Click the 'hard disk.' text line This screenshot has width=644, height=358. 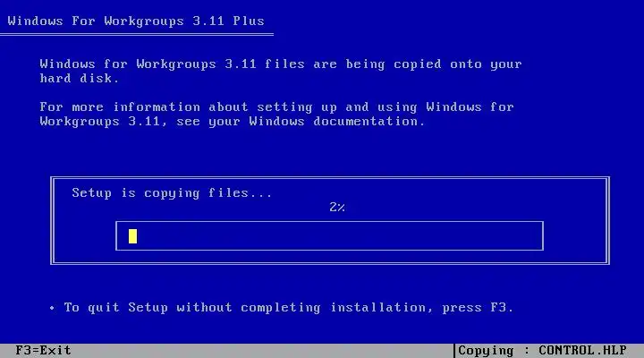tap(80, 78)
